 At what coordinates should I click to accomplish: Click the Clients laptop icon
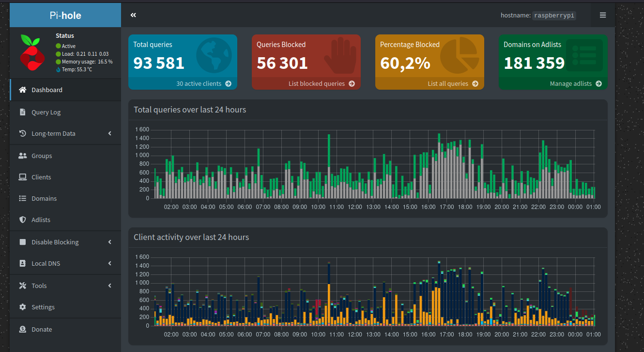[x=22, y=177]
